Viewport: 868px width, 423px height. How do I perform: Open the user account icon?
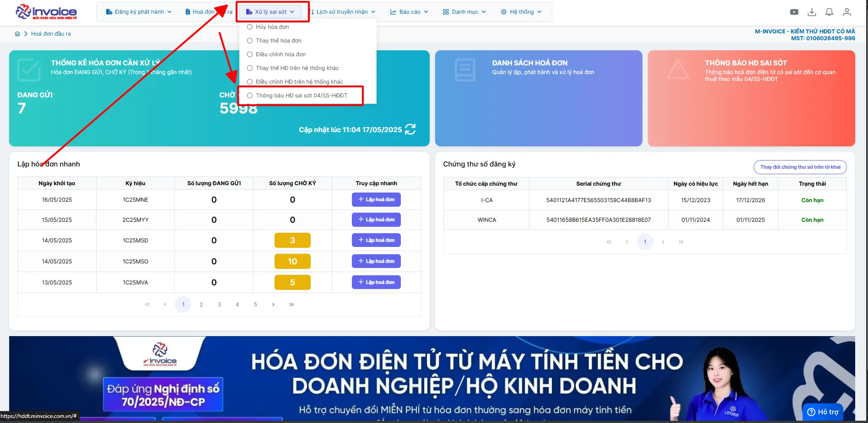point(847,12)
